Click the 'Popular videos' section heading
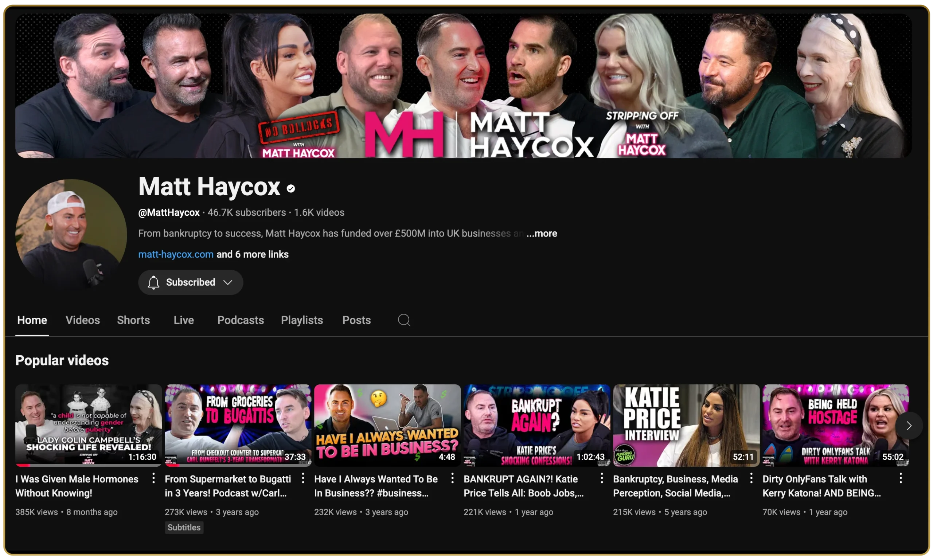 62,360
